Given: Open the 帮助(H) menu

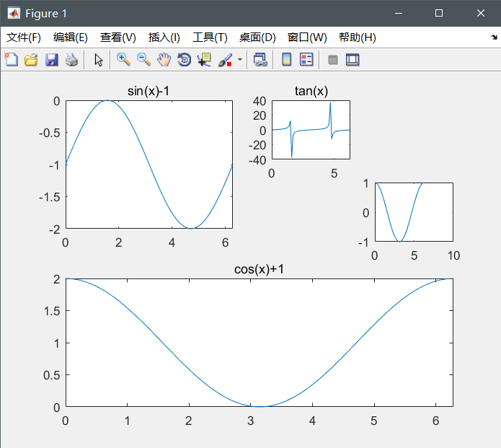Looking at the screenshot, I should [358, 38].
